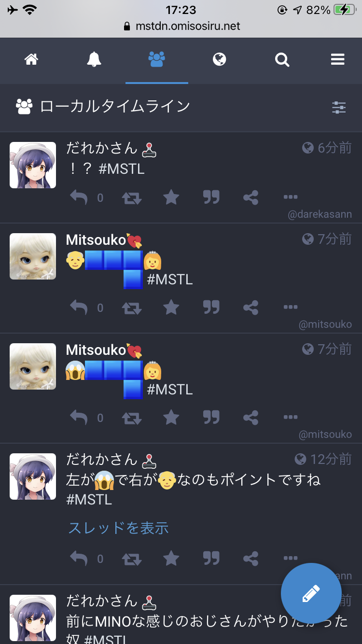Open the hamburger menu

point(338,60)
